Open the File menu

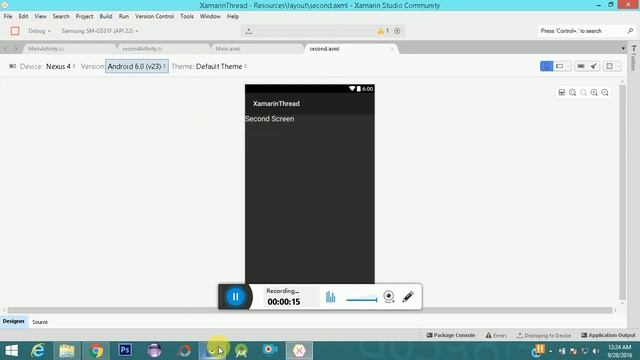pos(8,16)
